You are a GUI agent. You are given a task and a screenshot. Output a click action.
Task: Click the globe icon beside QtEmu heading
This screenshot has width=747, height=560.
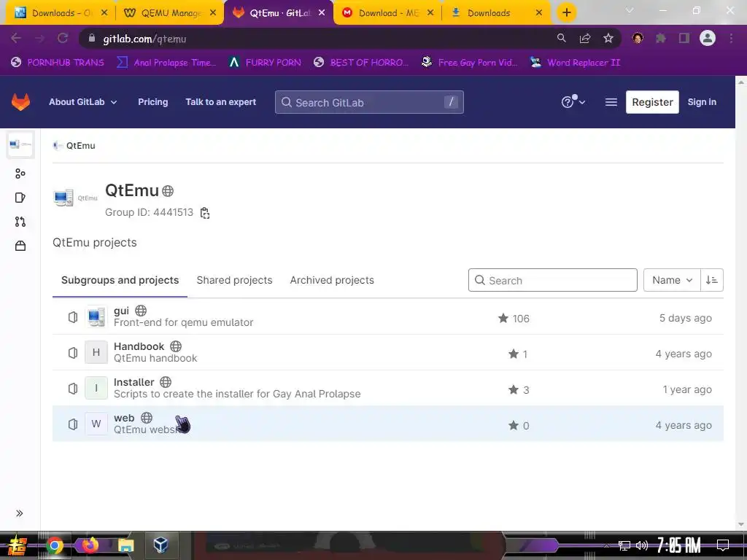click(168, 191)
